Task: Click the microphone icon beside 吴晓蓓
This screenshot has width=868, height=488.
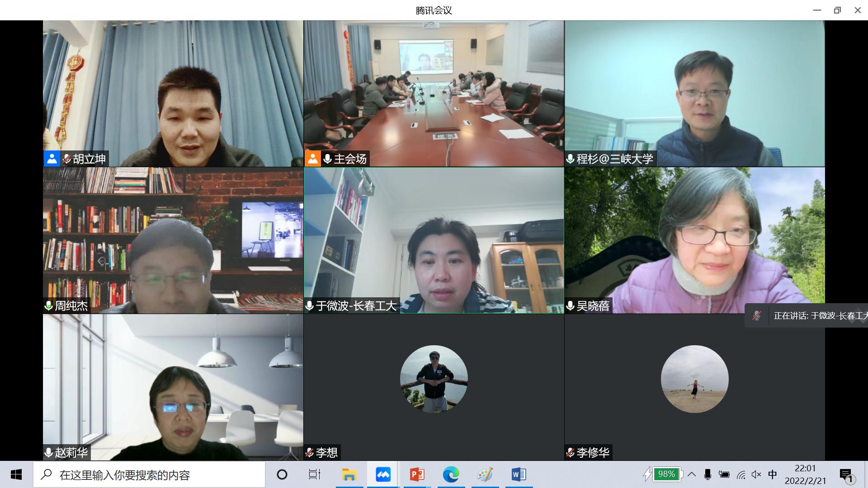Action: (x=571, y=305)
